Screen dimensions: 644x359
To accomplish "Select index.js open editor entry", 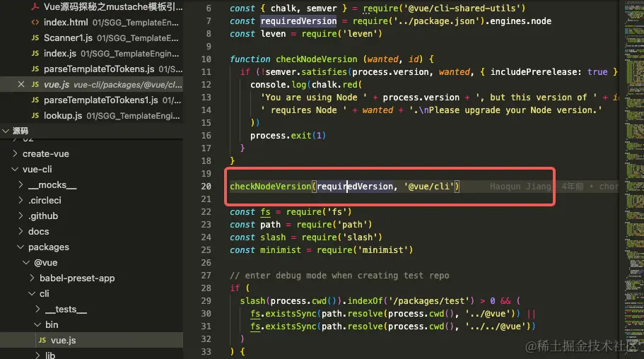I will 91,54.
